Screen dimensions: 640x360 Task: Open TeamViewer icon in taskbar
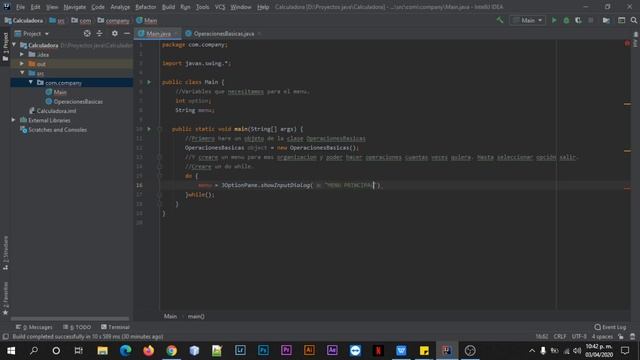pyautogui.click(x=355, y=350)
